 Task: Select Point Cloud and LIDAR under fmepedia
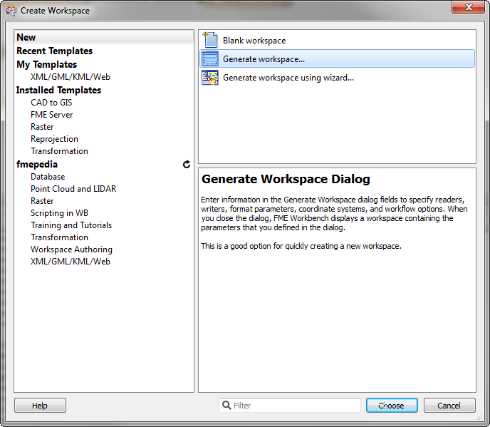(73, 189)
